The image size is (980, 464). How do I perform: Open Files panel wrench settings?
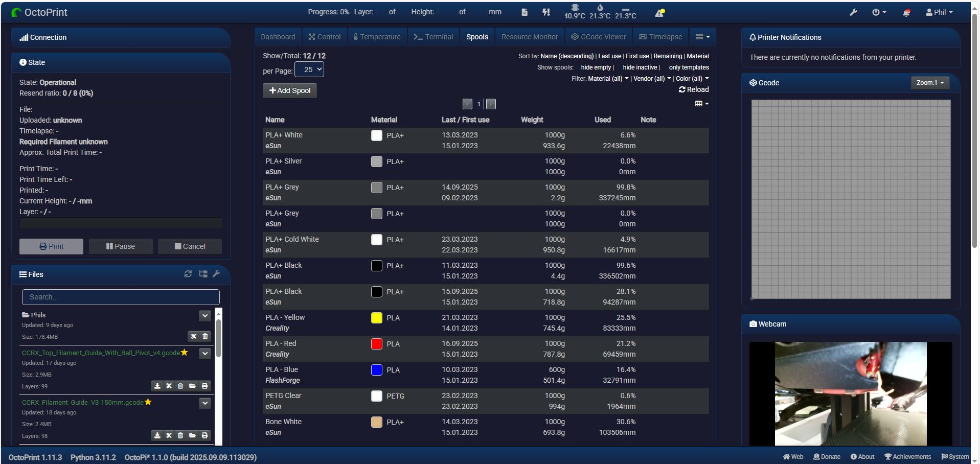pos(216,274)
